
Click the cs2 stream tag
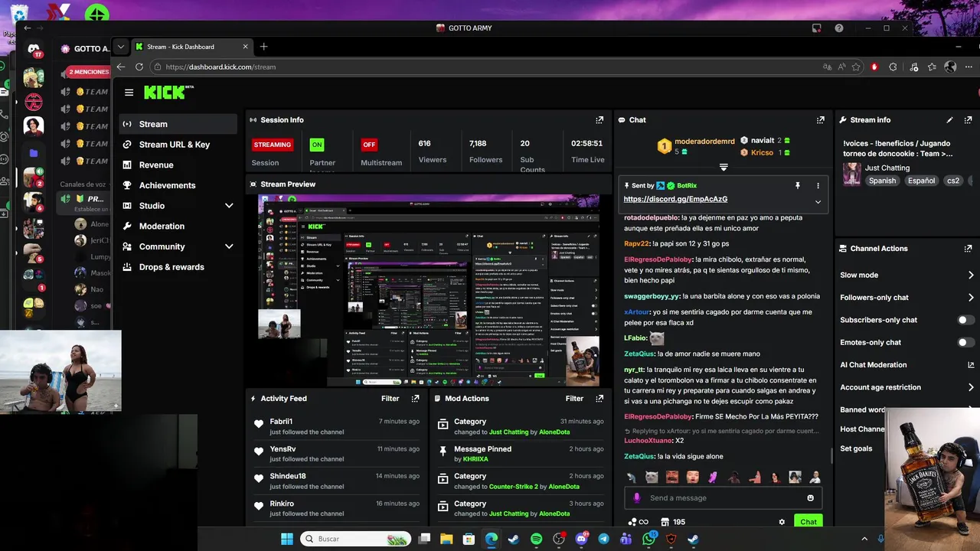(x=953, y=181)
